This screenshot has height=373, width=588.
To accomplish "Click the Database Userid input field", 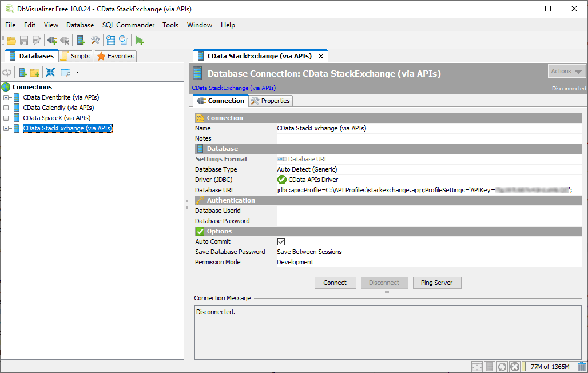I will pyautogui.click(x=428, y=211).
